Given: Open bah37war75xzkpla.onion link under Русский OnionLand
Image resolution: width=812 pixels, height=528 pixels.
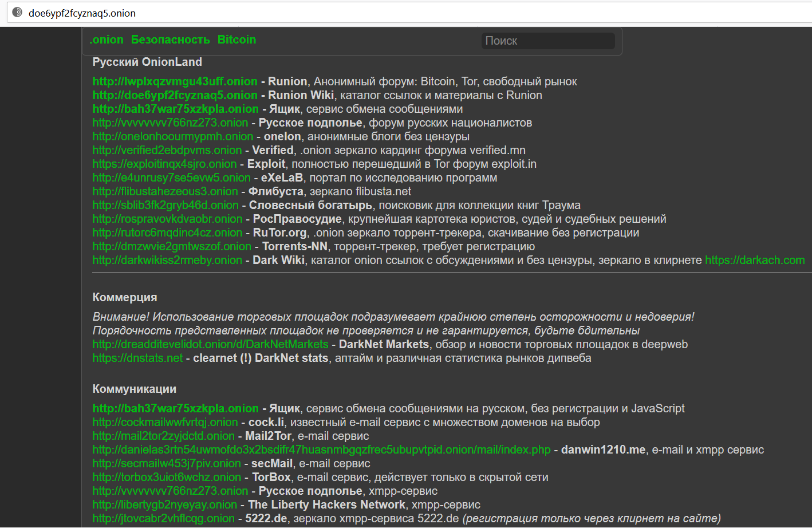Looking at the screenshot, I should [176, 109].
